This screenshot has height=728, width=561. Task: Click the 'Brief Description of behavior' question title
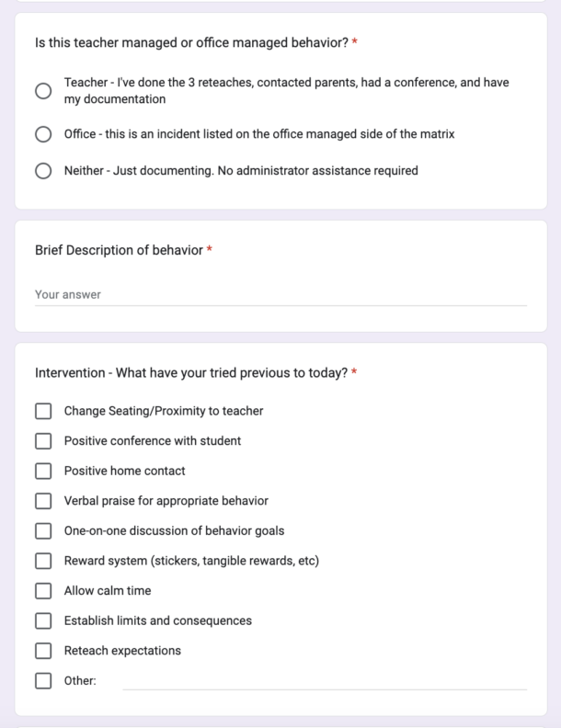[119, 250]
